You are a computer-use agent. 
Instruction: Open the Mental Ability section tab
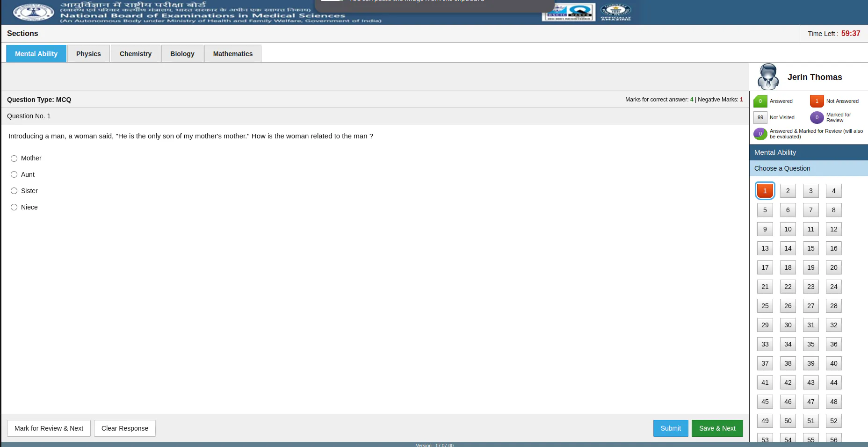[x=36, y=54]
